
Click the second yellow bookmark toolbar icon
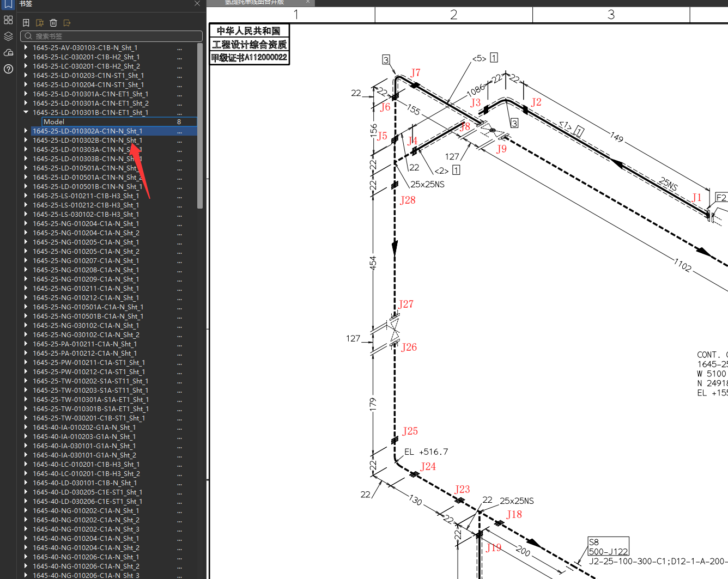(40, 23)
